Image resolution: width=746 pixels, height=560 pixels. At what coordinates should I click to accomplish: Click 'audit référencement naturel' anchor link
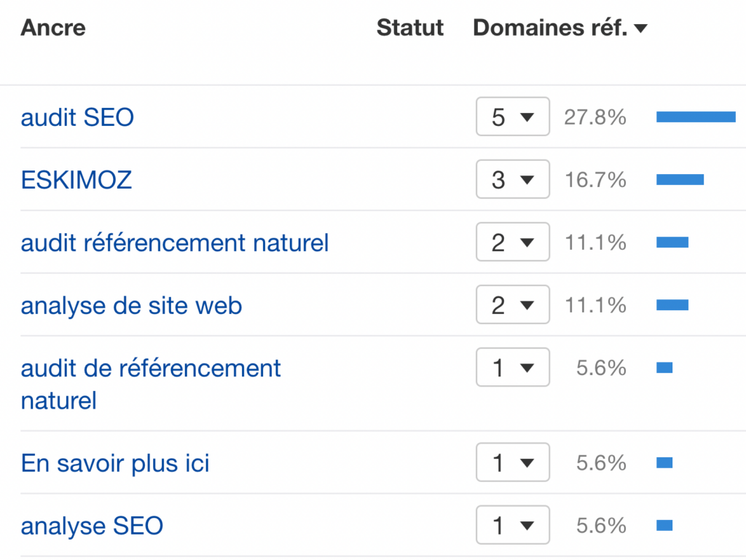point(175,243)
